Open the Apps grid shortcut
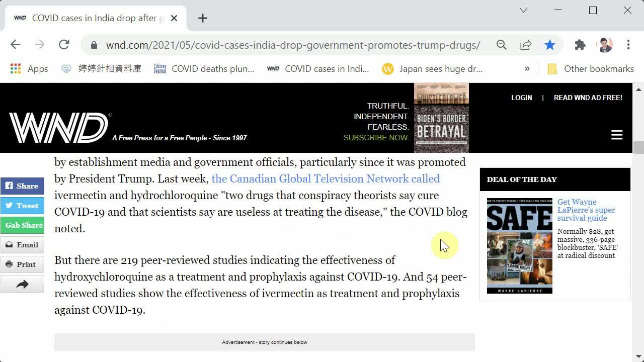Viewport: 644px width, 362px height. [x=29, y=69]
